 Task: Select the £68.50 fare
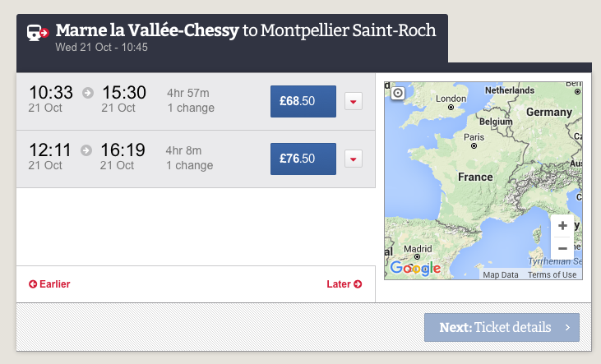tap(303, 102)
